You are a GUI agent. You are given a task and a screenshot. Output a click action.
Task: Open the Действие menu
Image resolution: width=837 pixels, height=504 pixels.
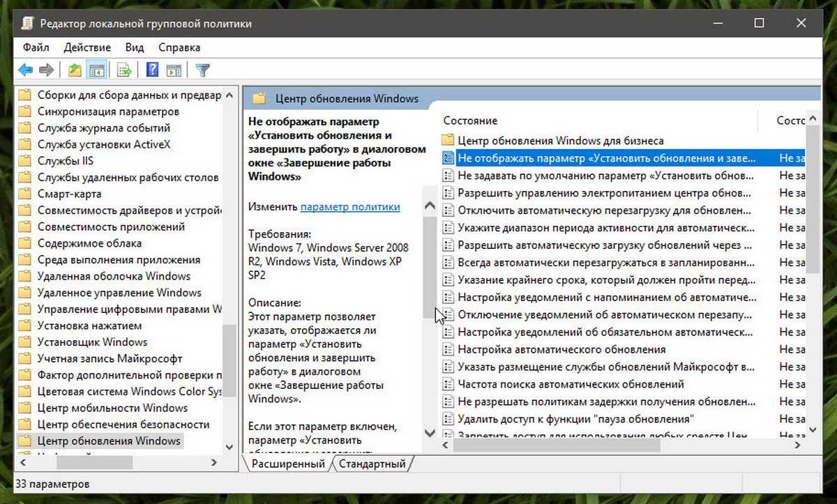click(x=87, y=47)
